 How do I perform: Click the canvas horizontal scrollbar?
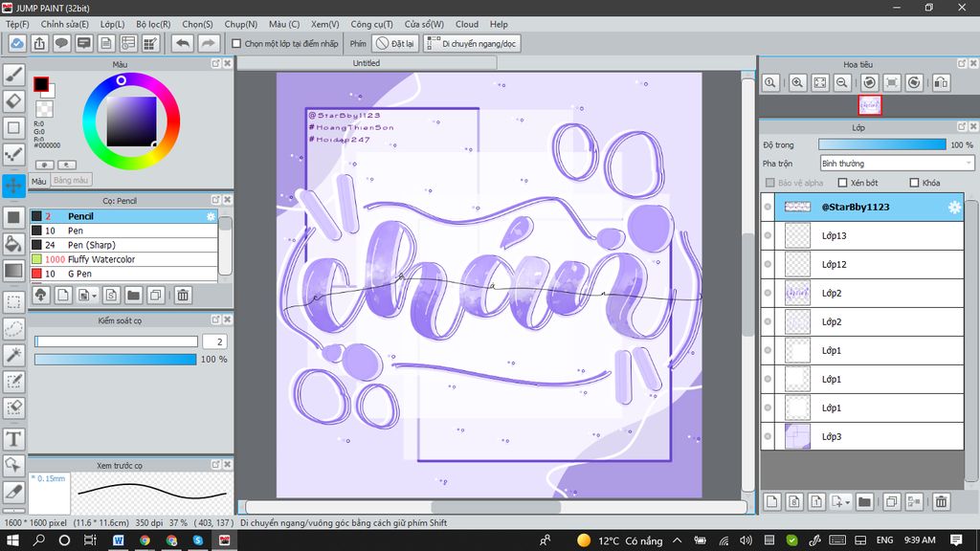point(496,507)
